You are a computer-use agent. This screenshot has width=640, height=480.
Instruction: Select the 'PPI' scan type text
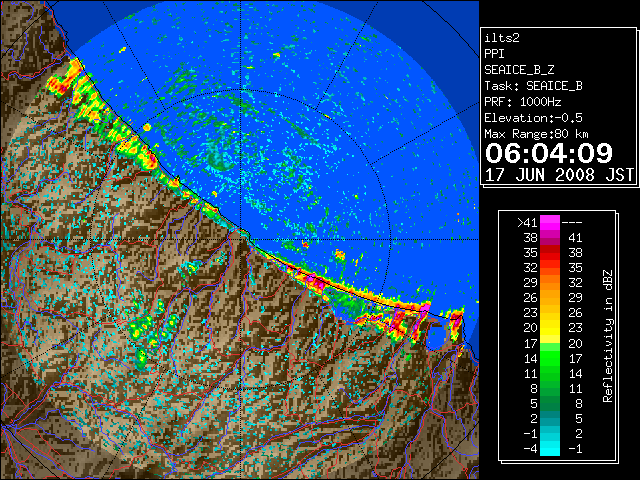click(x=494, y=54)
